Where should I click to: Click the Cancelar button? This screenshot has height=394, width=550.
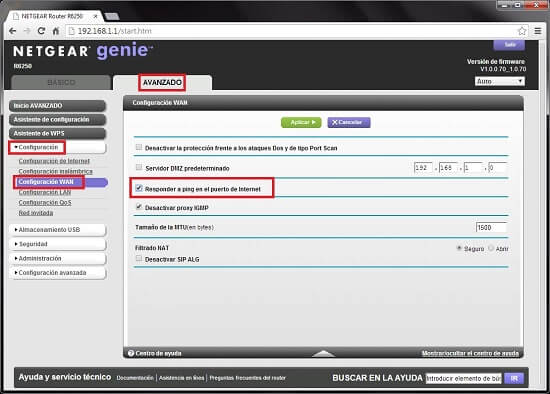349,122
